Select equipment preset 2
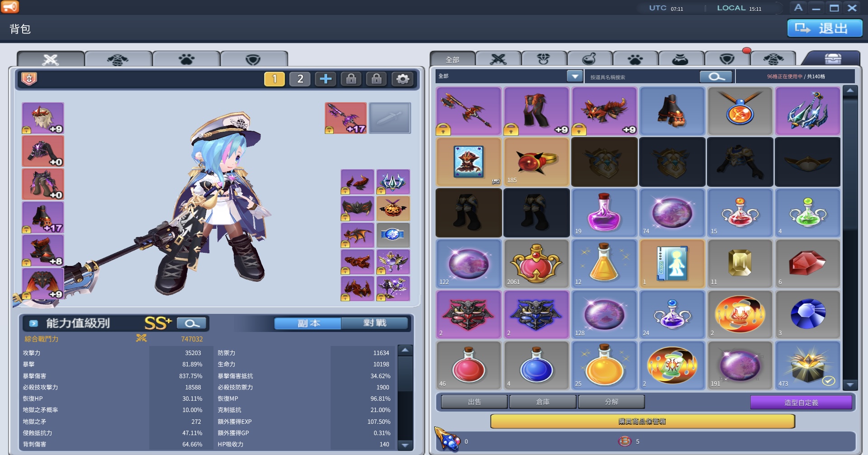 (300, 79)
